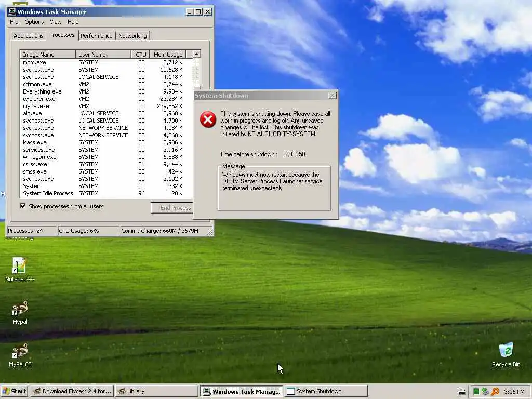Select the explorer.exe process row

click(106, 99)
